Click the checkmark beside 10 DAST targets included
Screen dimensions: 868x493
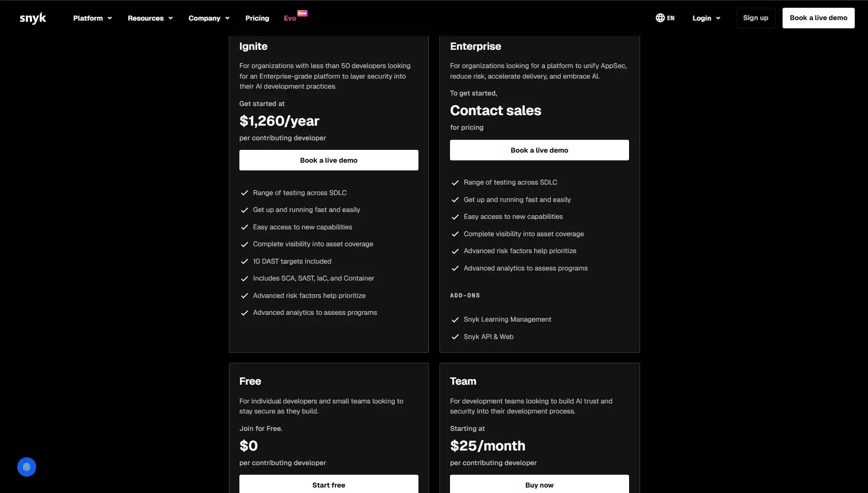tap(244, 262)
